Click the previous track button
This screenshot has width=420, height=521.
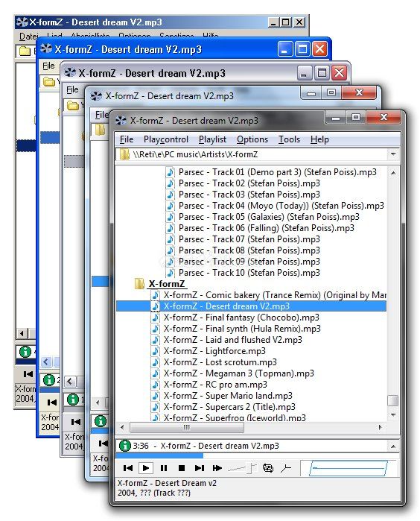coord(128,468)
